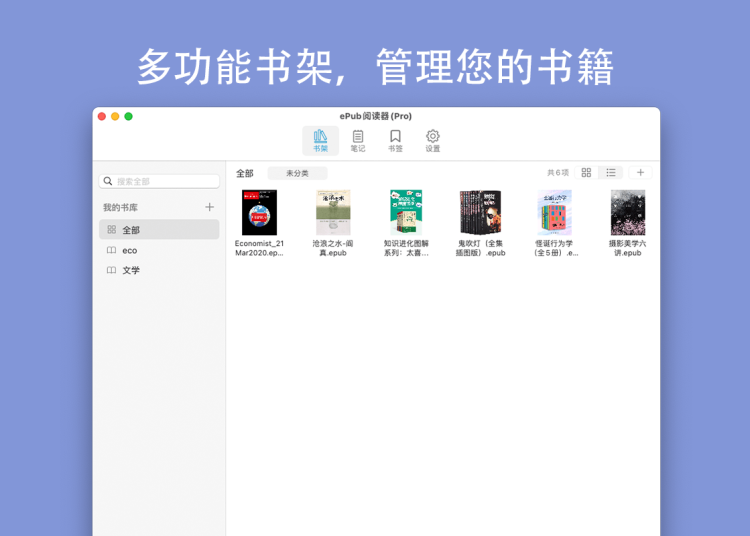This screenshot has height=536, width=750.
Task: Open the 知识进化图解系列 book
Action: [x=406, y=213]
